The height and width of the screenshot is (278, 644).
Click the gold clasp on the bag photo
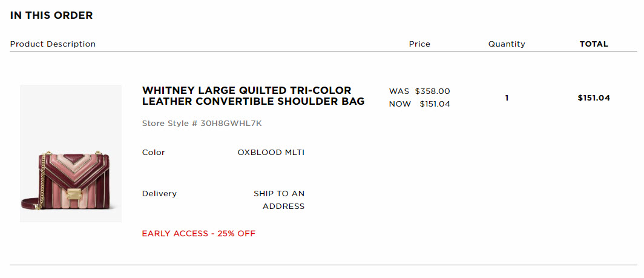click(74, 193)
